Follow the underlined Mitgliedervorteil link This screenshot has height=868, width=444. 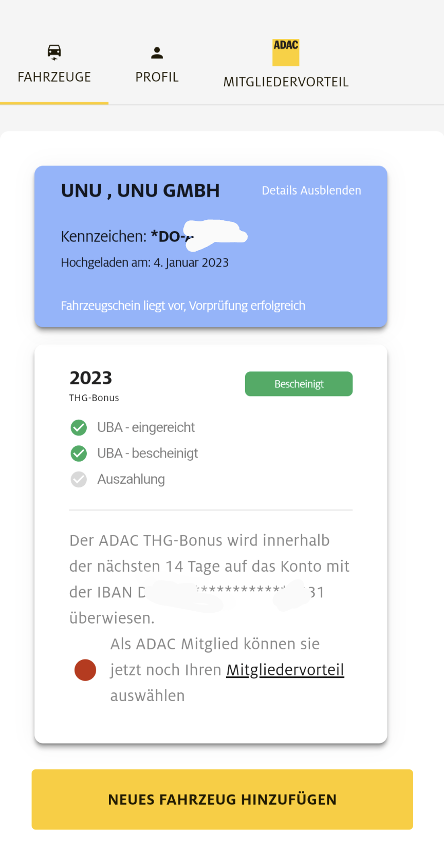(285, 670)
